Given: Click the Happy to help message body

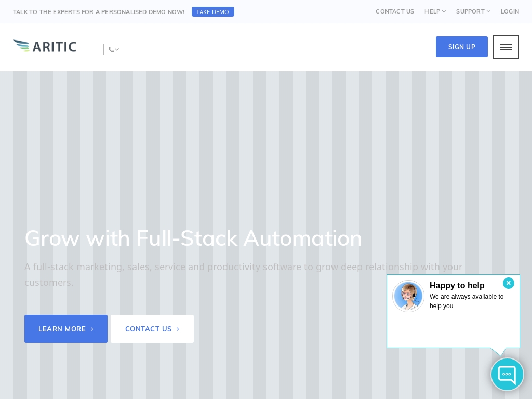Looking at the screenshot, I should 467,301.
